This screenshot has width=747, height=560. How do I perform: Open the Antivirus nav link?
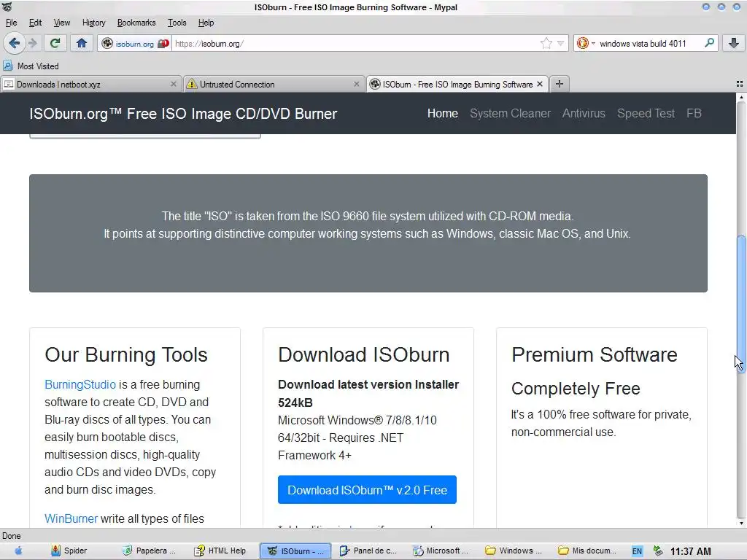pyautogui.click(x=584, y=113)
